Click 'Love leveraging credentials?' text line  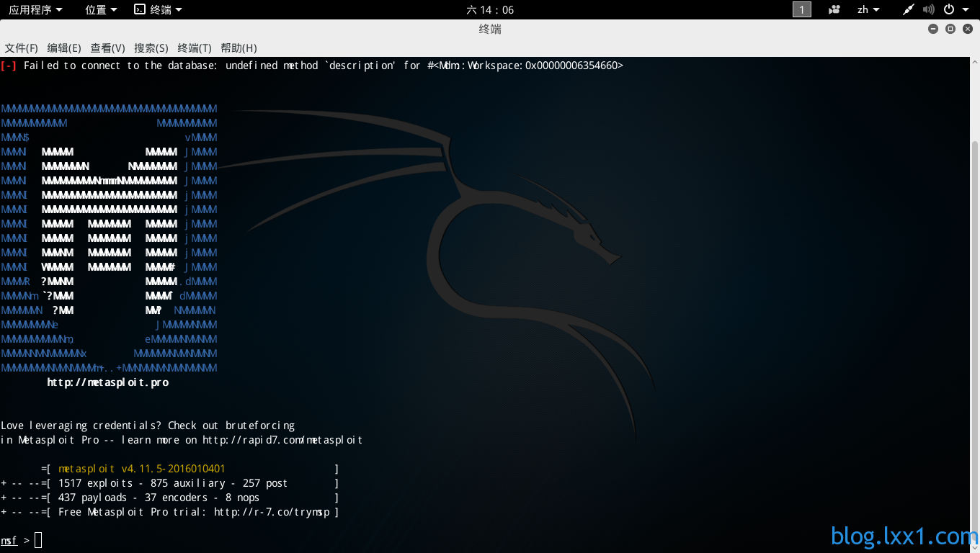(x=148, y=426)
